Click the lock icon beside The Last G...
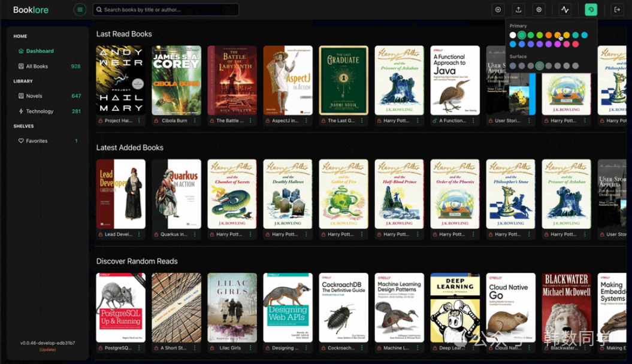632x364 pixels. pyautogui.click(x=323, y=120)
